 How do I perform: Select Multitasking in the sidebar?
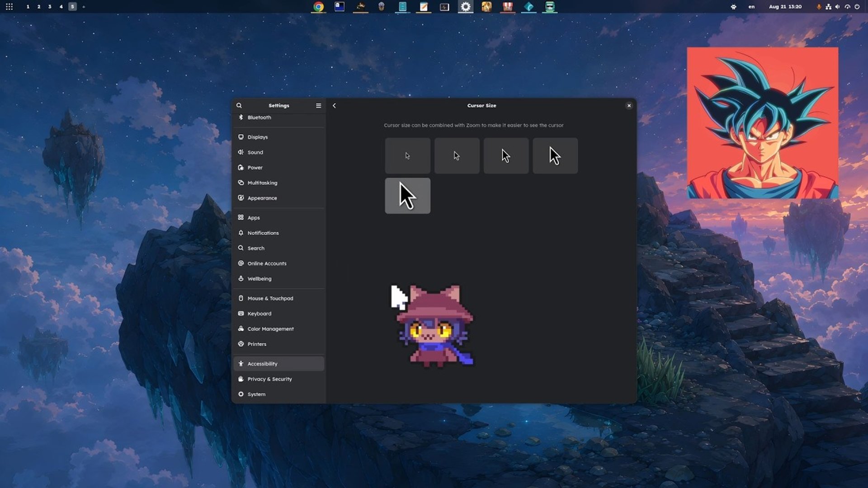click(279, 183)
